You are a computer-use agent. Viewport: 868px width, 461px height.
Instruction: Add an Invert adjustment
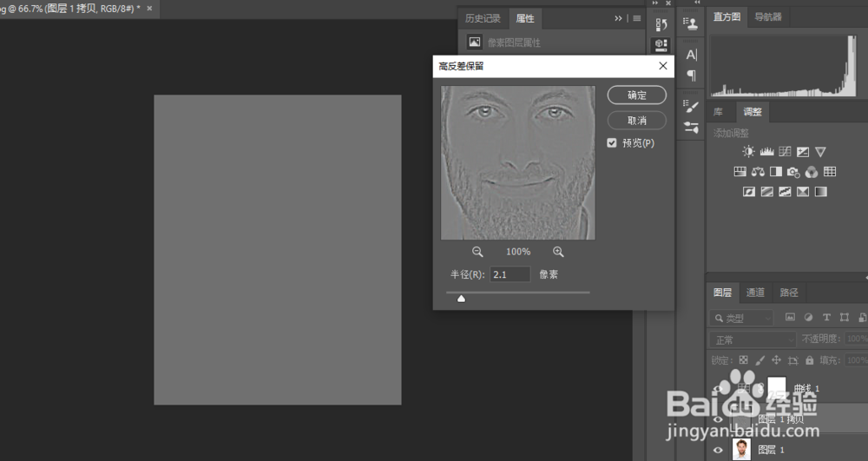tap(749, 192)
